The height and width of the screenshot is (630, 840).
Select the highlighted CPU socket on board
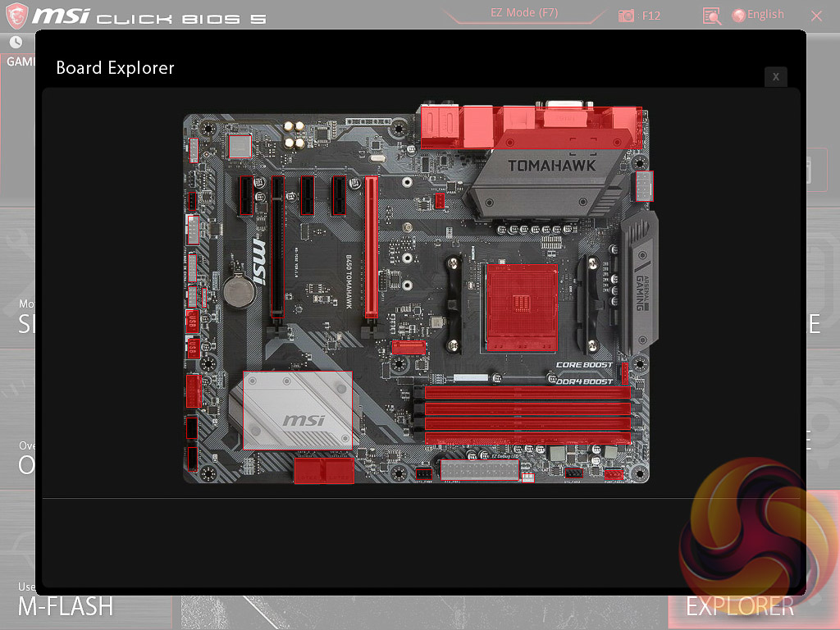pos(522,308)
